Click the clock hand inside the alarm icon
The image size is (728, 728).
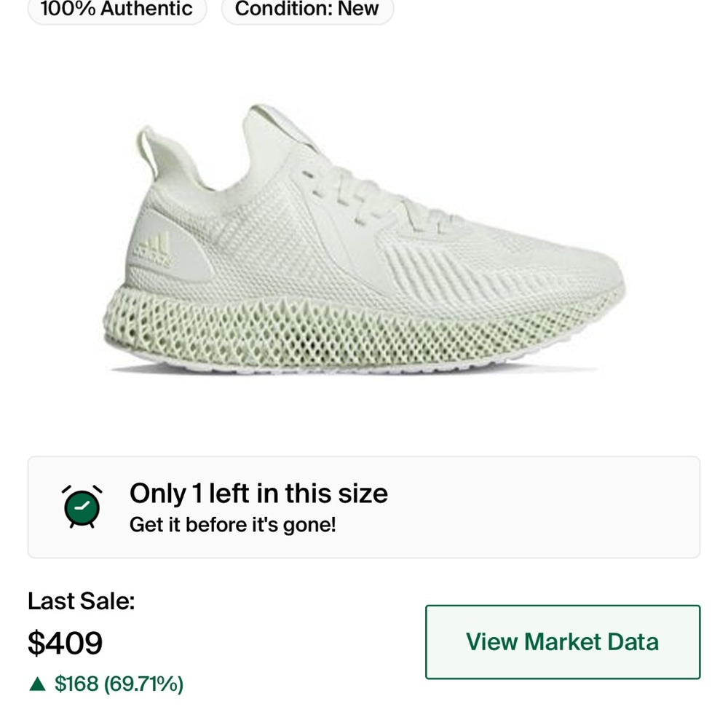tap(82, 507)
